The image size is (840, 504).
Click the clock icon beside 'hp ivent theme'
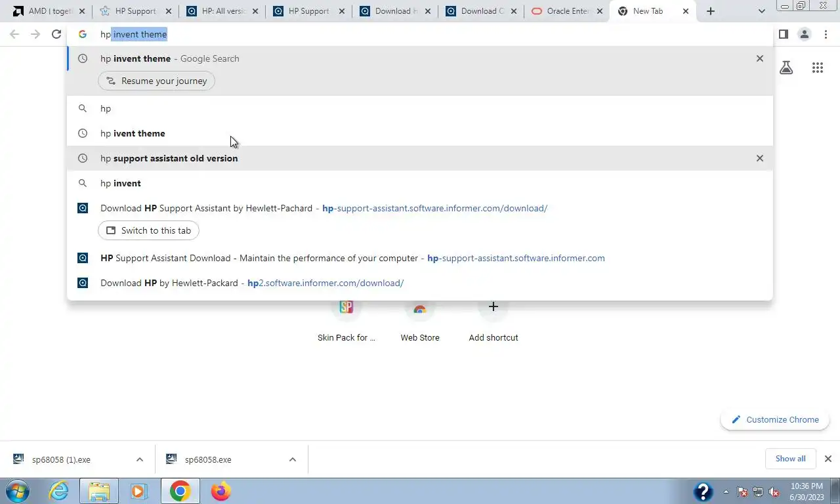83,133
